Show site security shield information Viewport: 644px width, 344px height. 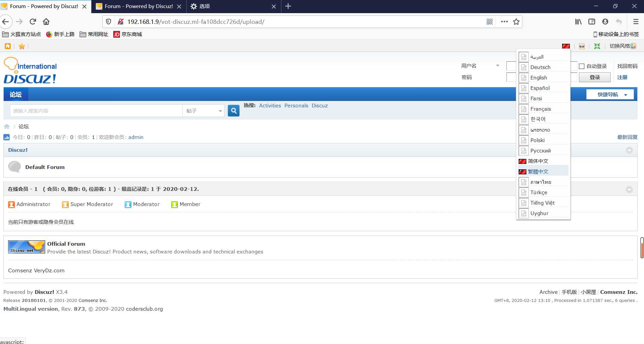coord(109,22)
